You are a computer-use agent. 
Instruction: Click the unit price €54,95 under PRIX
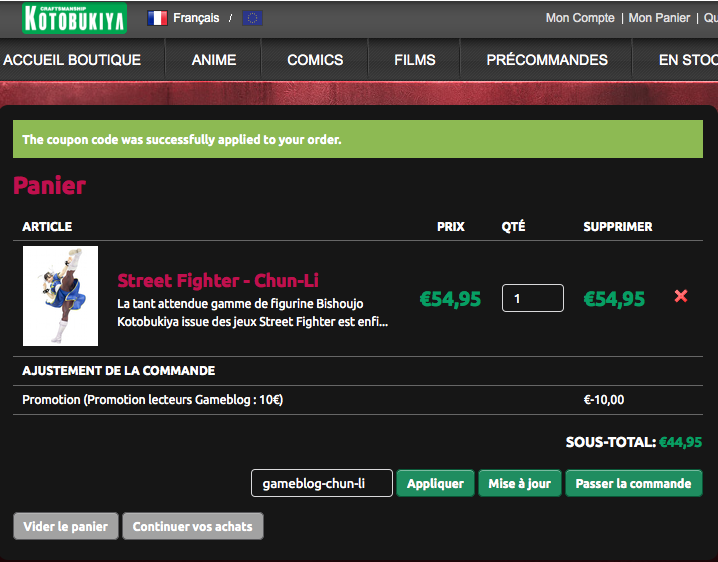(x=451, y=299)
